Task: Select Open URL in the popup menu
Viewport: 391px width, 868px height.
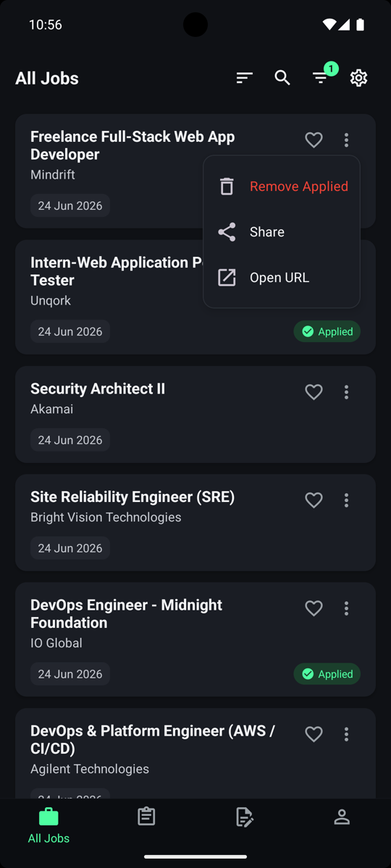Action: (282, 277)
